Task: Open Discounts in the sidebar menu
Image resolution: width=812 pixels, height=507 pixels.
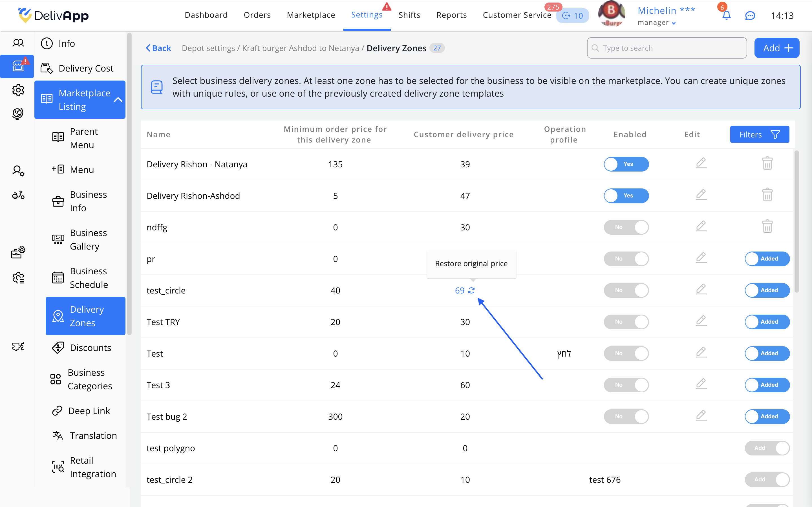Action: coord(90,348)
